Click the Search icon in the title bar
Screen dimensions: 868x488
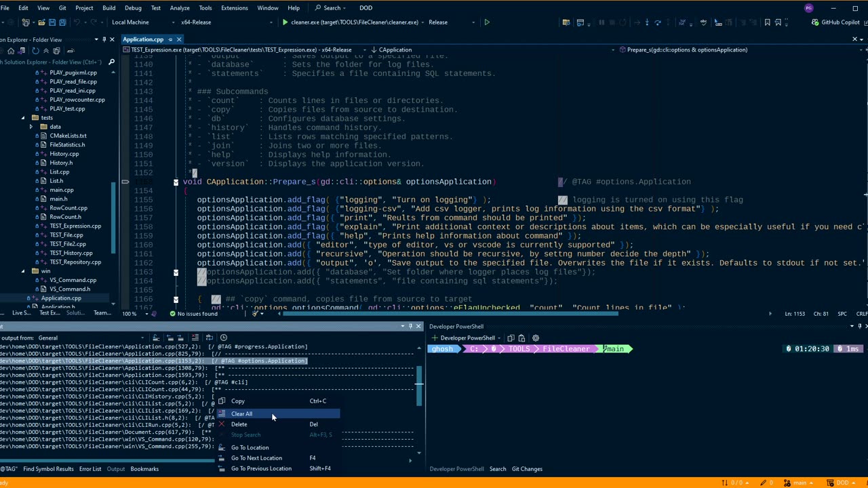(318, 8)
